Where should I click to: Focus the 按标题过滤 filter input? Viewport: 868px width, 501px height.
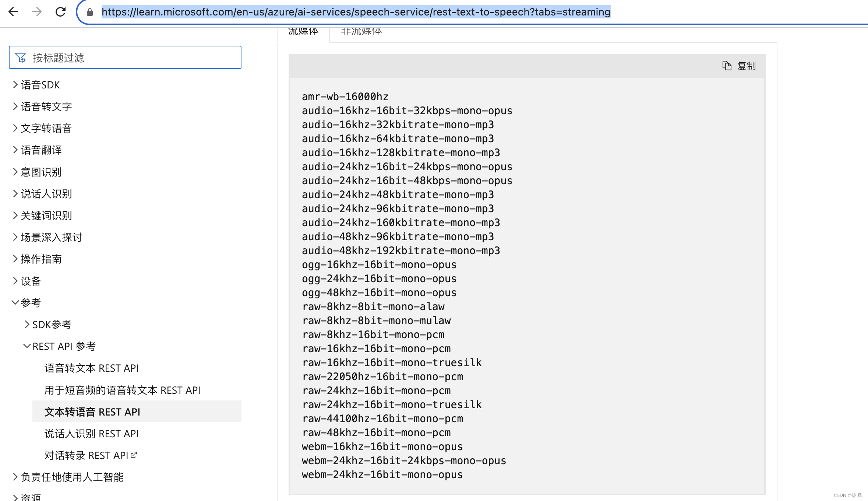pos(133,58)
